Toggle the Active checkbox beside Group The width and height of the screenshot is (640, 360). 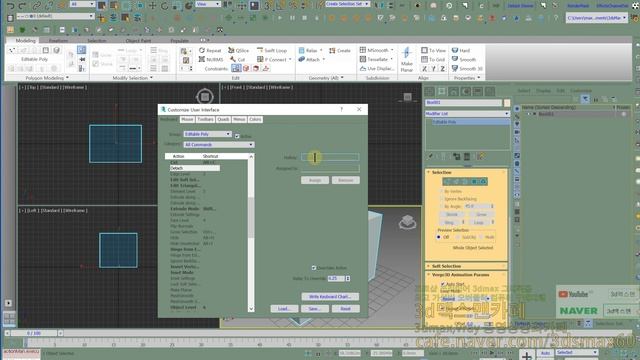237,136
